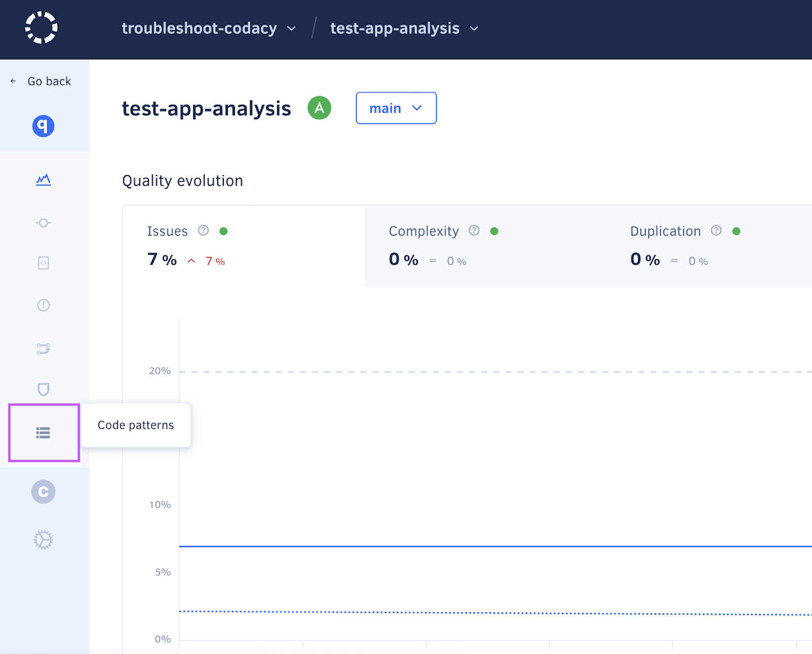Open the Settings gear icon in the sidebar
812x654 pixels.
coord(43,540)
